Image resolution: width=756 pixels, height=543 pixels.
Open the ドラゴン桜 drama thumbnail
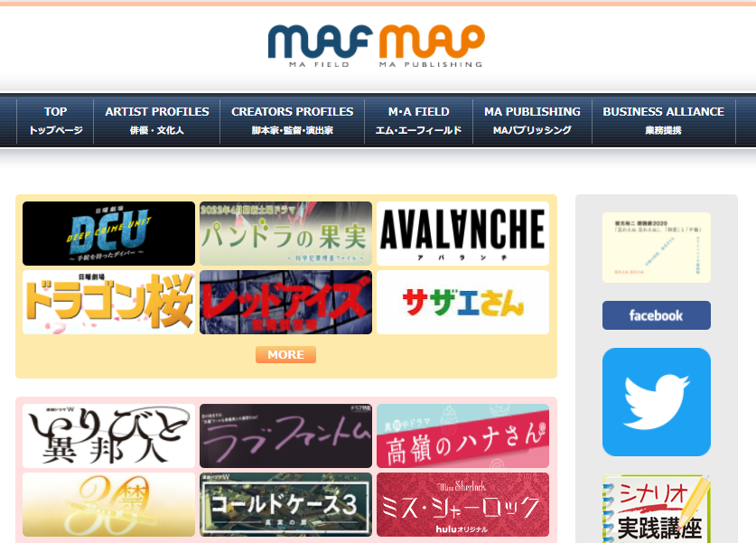pyautogui.click(x=108, y=302)
